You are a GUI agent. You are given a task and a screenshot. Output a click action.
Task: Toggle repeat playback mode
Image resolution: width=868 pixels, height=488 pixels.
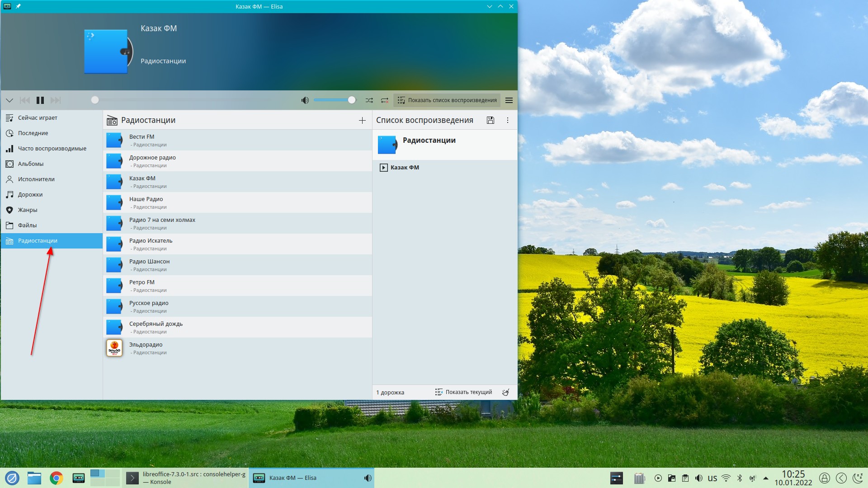click(x=385, y=100)
